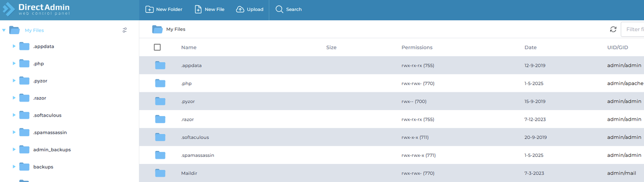This screenshot has height=182, width=644.
Task: Click the .appdata folder icon in file list
Action: pyautogui.click(x=160, y=65)
